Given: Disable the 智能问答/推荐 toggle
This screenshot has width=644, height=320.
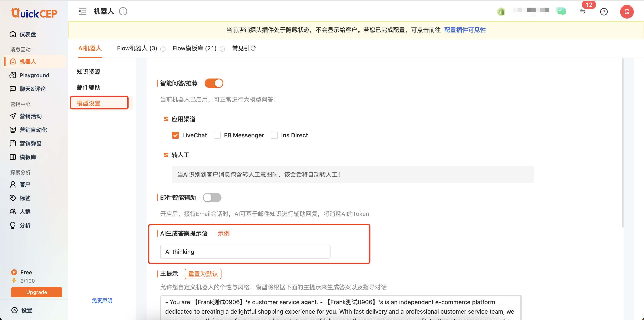Looking at the screenshot, I should (214, 83).
